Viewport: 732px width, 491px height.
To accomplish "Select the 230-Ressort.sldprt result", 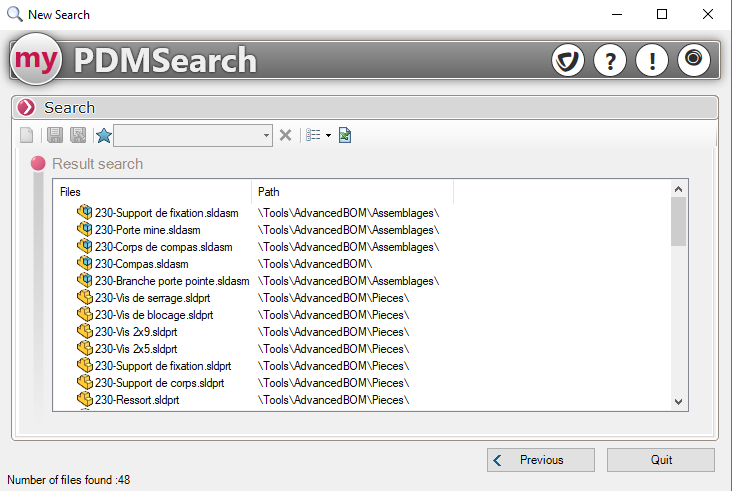I will pyautogui.click(x=137, y=400).
